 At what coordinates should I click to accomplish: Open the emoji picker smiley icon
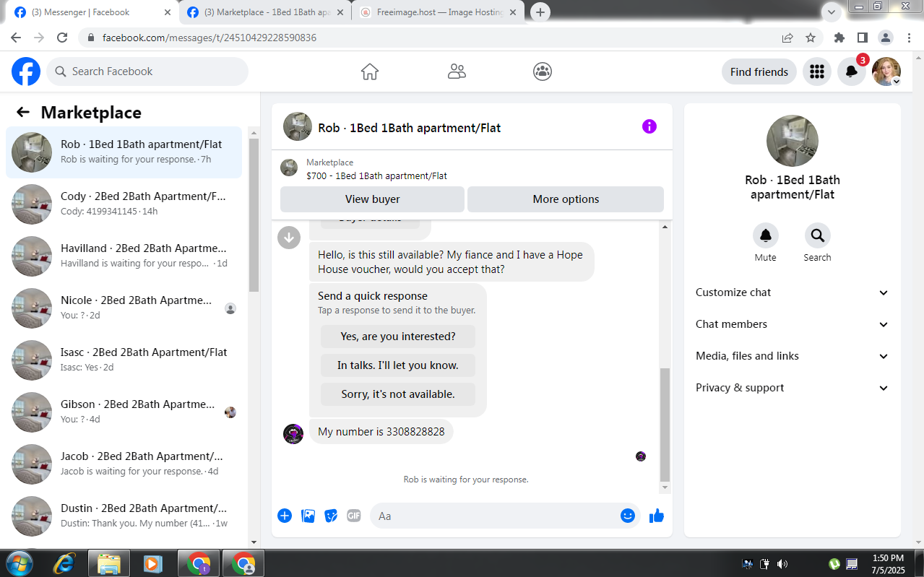click(x=628, y=516)
